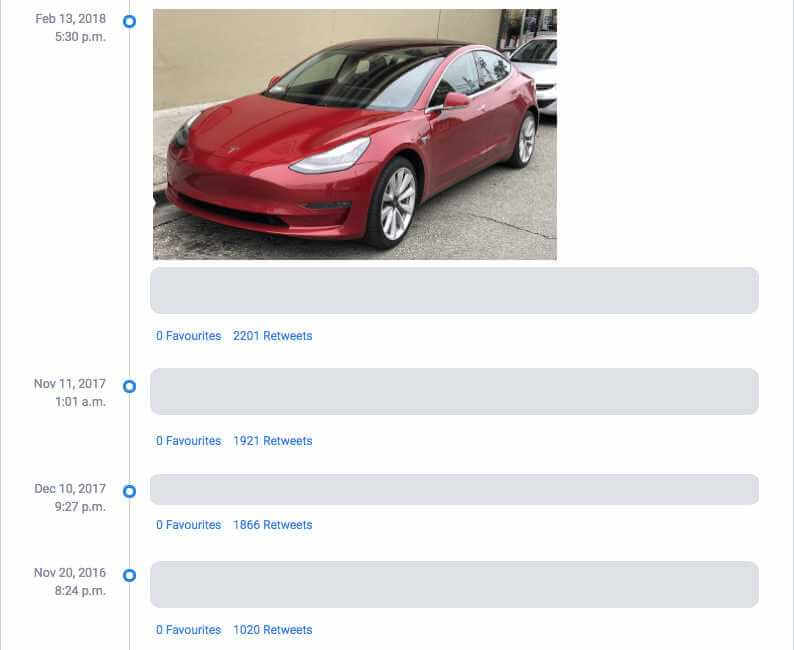Open the red Tesla car photo
The height and width of the screenshot is (650, 794).
click(x=354, y=134)
